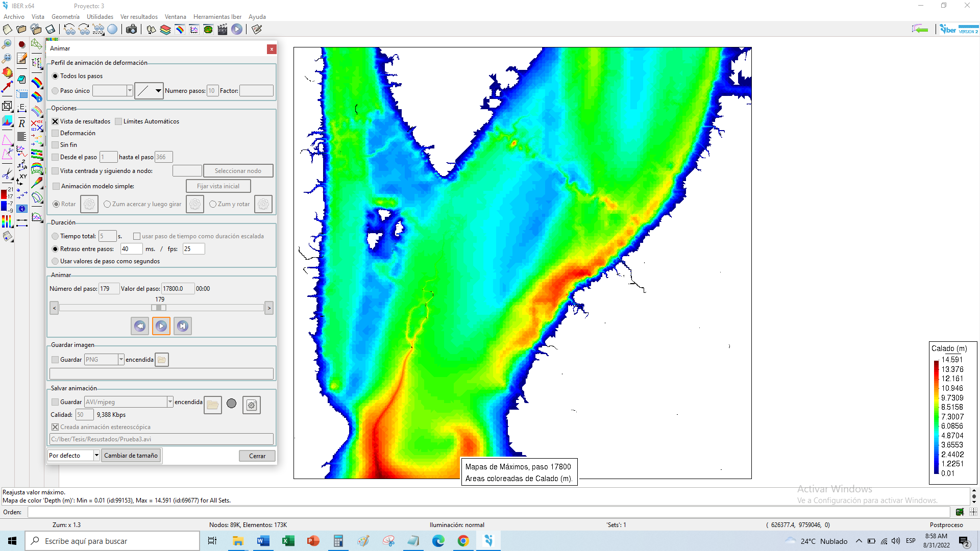Open the PNG image format dropdown
The height and width of the screenshot is (551, 980).
click(121, 360)
